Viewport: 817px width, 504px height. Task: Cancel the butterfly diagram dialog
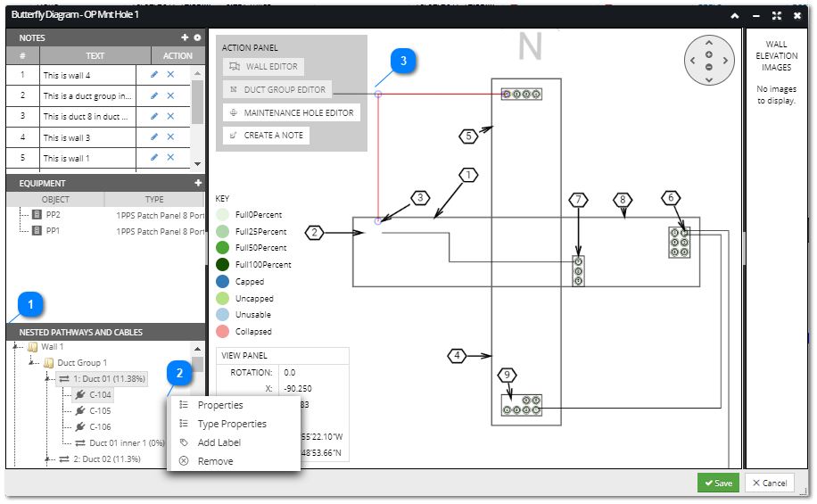770,483
